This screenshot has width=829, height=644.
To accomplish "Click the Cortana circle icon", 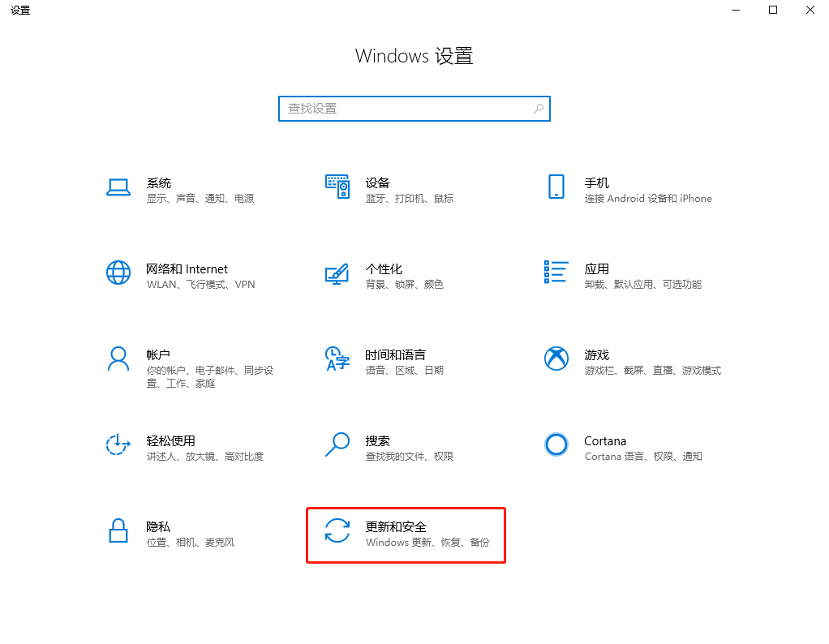I will (556, 444).
